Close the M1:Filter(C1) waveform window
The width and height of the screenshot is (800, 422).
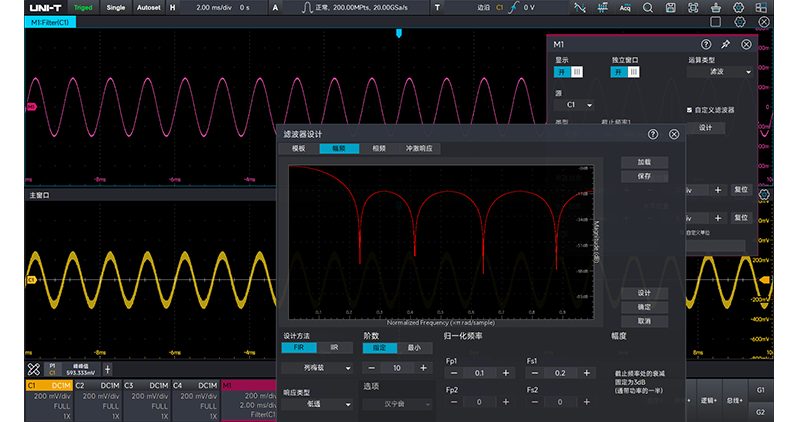[x=764, y=22]
